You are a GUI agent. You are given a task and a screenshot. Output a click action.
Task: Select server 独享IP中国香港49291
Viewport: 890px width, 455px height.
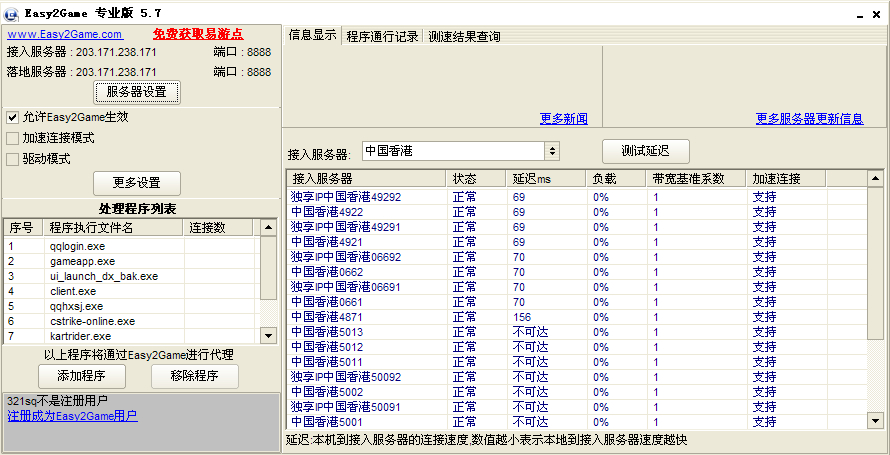577,227
